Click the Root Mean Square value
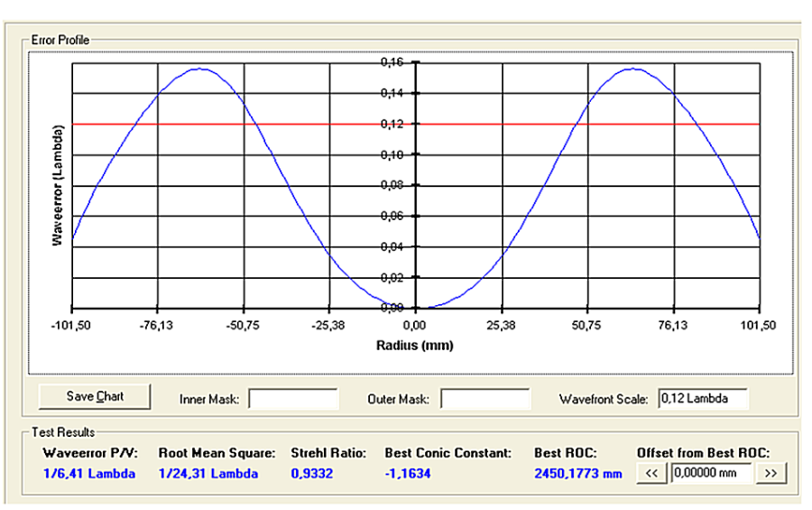 pos(208,474)
